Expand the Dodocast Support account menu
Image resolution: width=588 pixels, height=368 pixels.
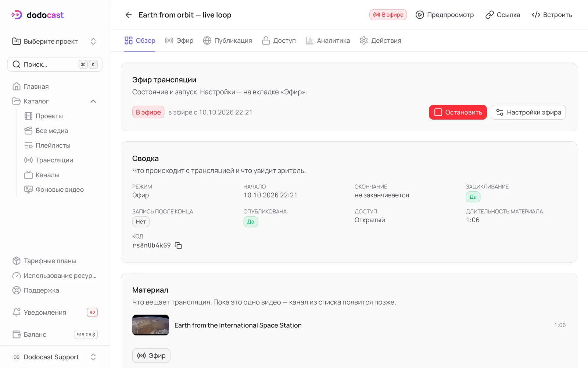pyautogui.click(x=55, y=357)
